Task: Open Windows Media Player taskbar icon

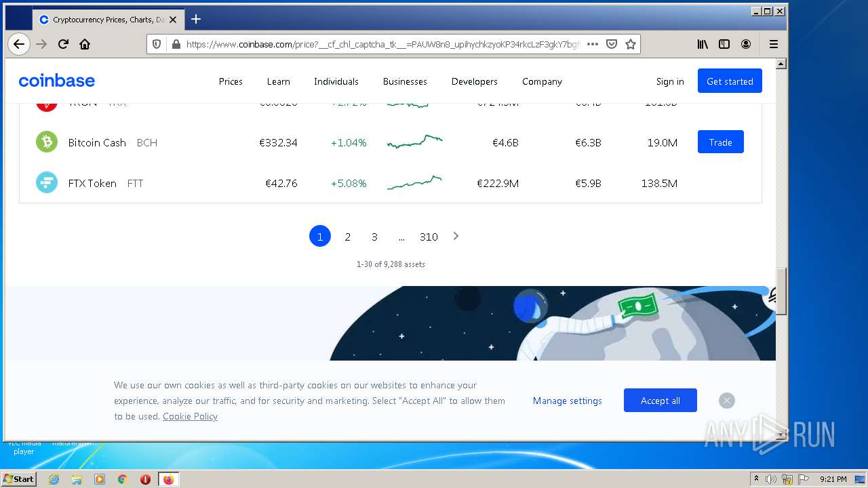Action: coord(100,479)
